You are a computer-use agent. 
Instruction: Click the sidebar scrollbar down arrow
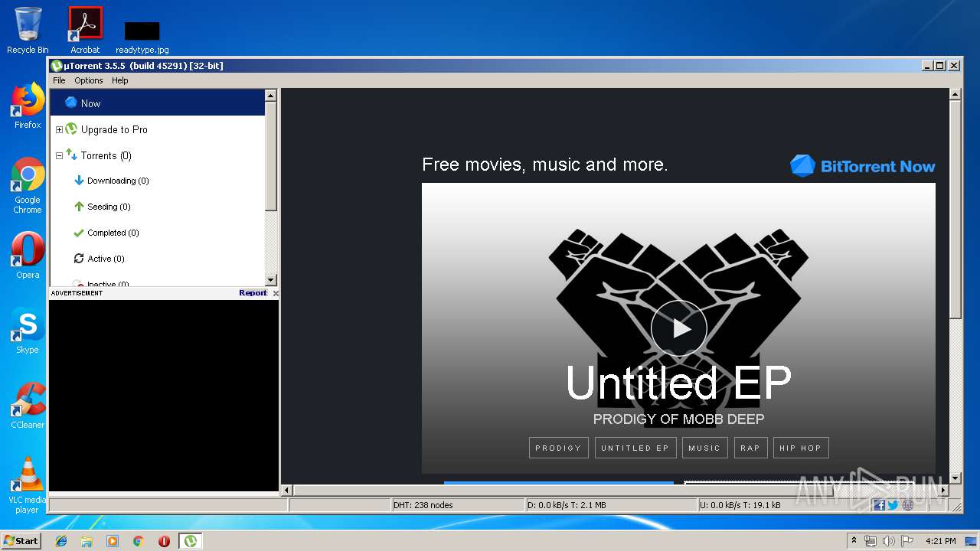[270, 280]
